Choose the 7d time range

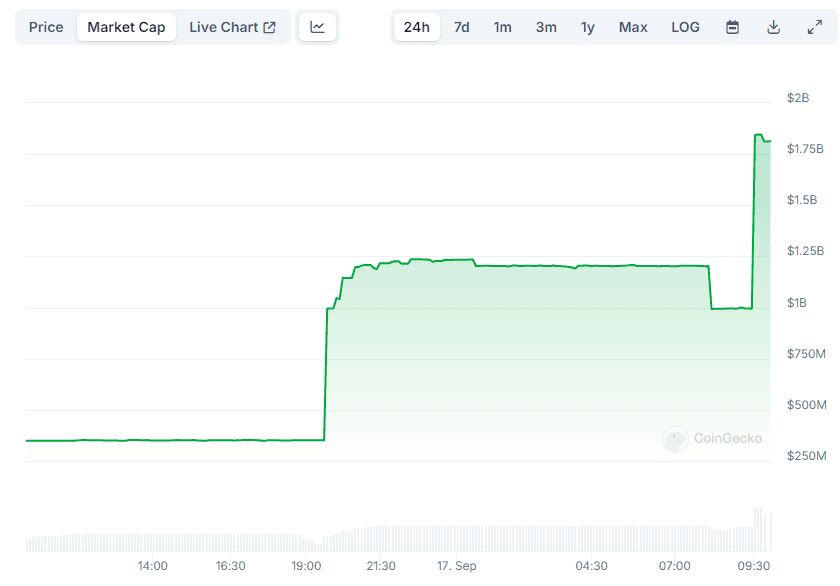point(461,27)
